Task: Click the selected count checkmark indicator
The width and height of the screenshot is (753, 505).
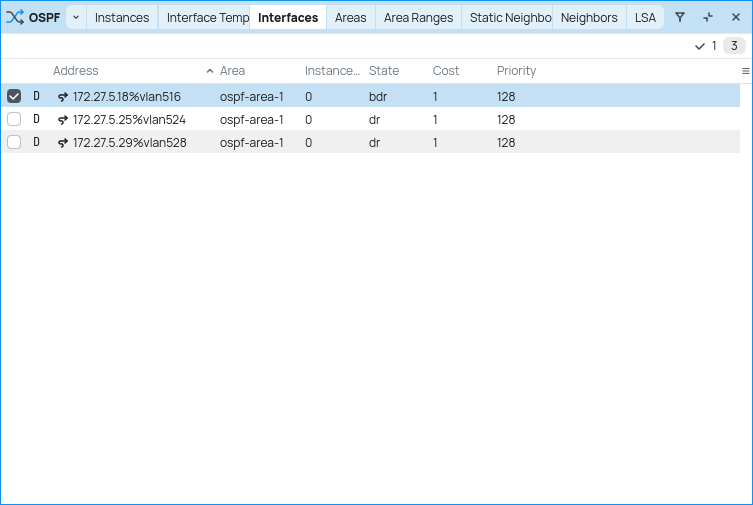Action: click(x=705, y=46)
